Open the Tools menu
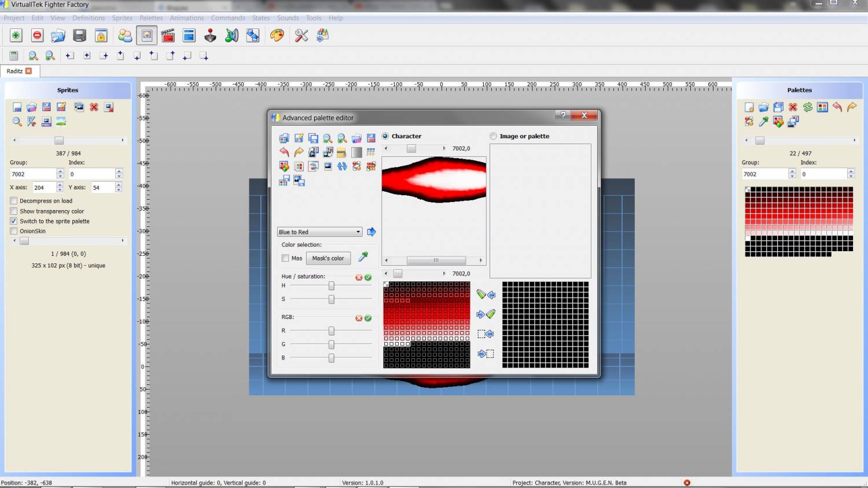This screenshot has height=488, width=868. coord(314,18)
